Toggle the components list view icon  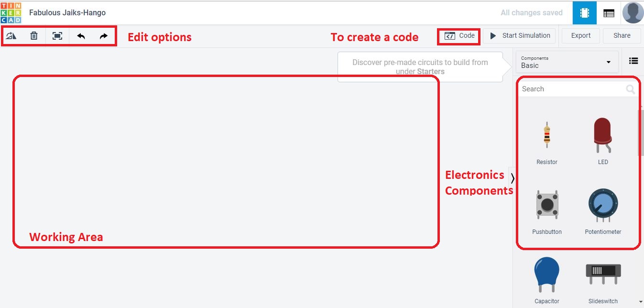pos(633,61)
